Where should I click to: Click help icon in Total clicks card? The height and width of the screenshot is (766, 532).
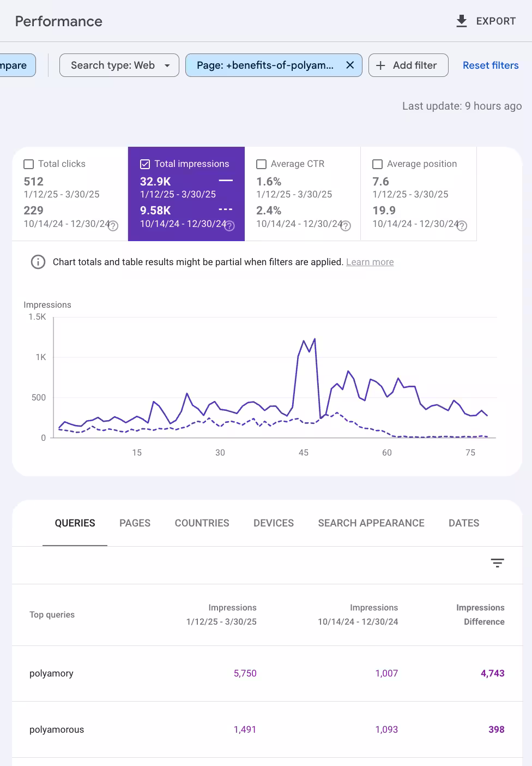tap(113, 226)
